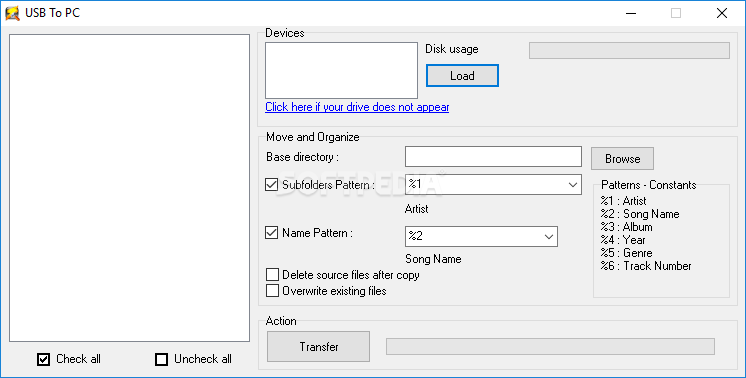This screenshot has height=378, width=746.
Task: Enable Delete source files after copy
Action: [272, 275]
